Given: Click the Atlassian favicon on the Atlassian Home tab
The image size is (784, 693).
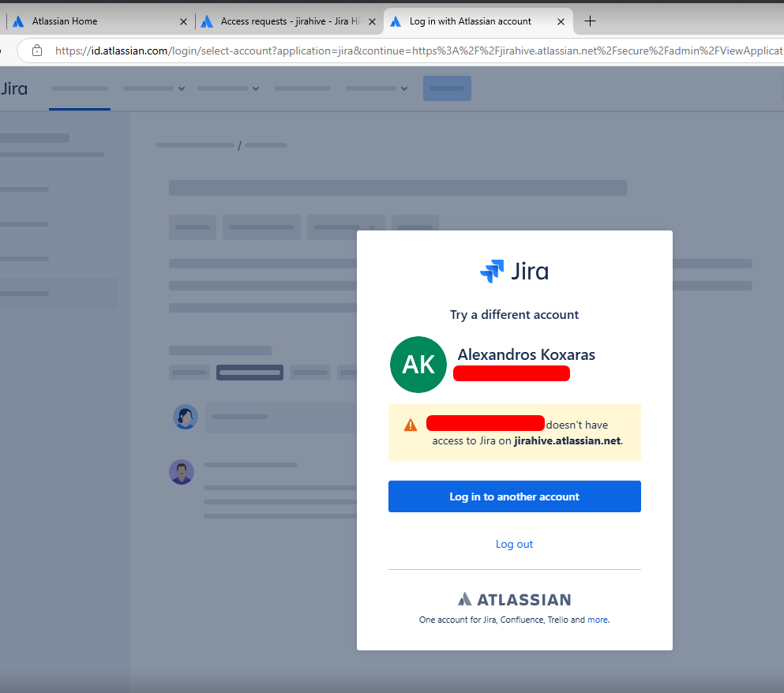Looking at the screenshot, I should [x=18, y=21].
